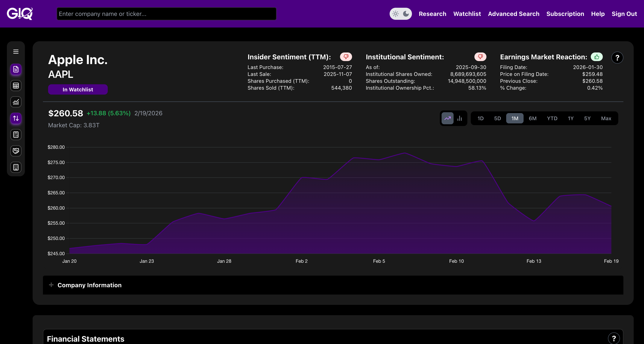Select the 6M chart range

(x=533, y=118)
